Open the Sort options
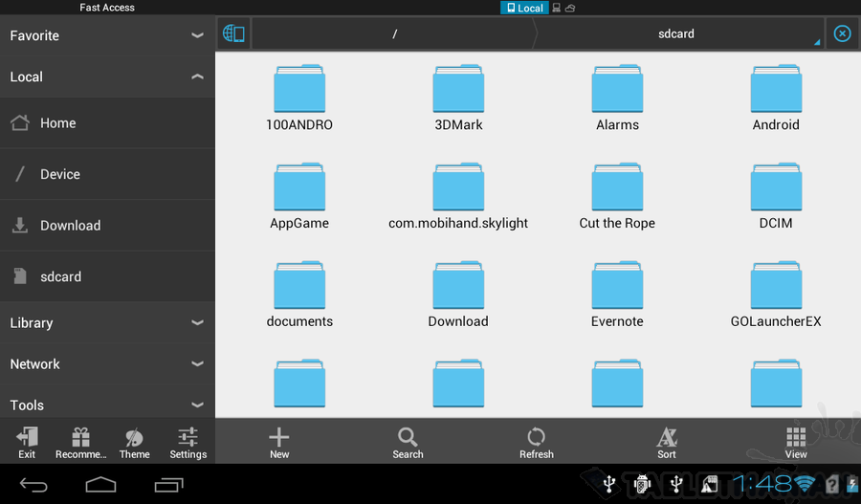The height and width of the screenshot is (504, 861). tap(667, 443)
